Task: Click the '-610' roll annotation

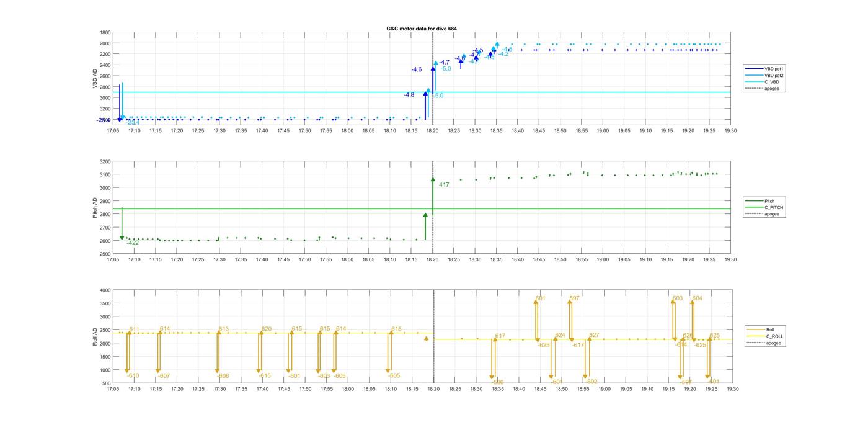Action: pyautogui.click(x=133, y=376)
